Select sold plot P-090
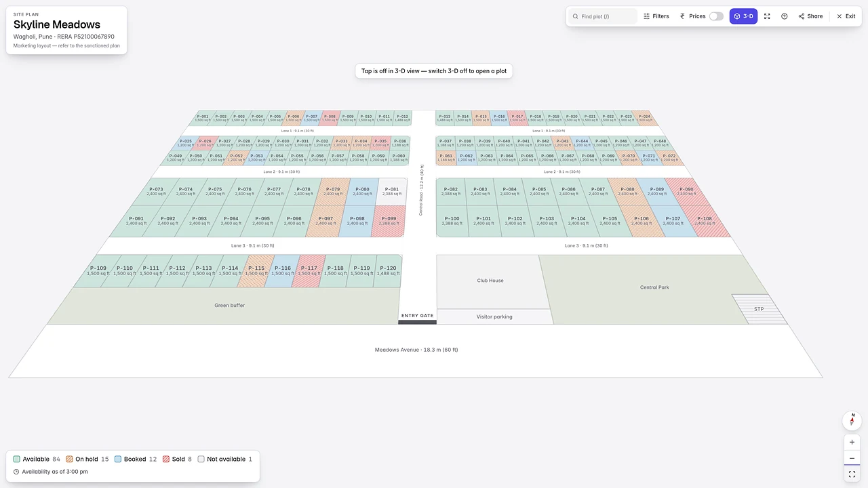The width and height of the screenshot is (868, 488). 686,192
